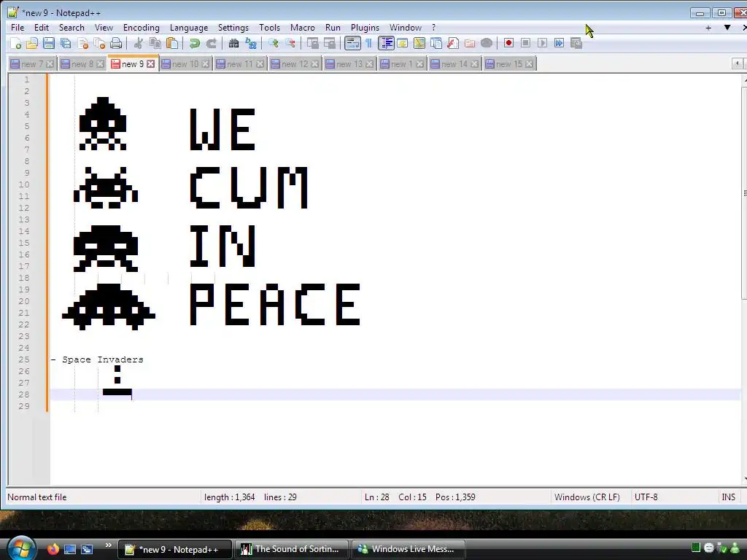This screenshot has height=560, width=747.
Task: Cut the selection with the scissors icon
Action: point(138,43)
